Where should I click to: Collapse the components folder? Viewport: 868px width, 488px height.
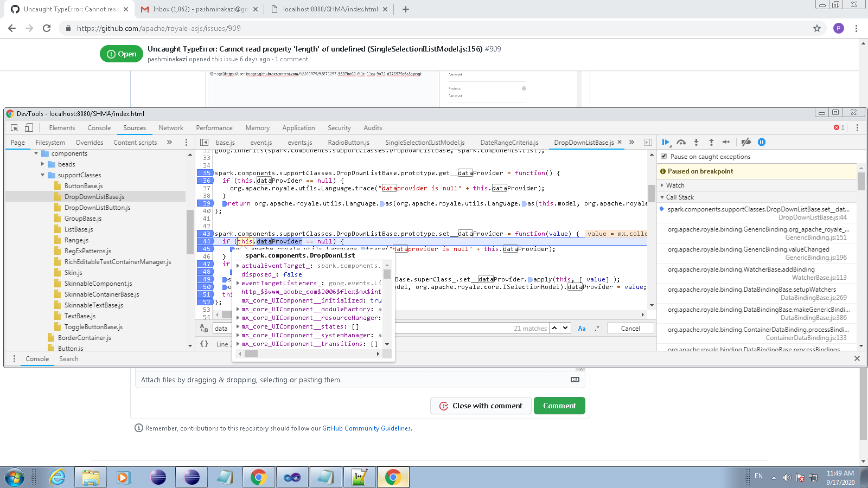coord(36,153)
